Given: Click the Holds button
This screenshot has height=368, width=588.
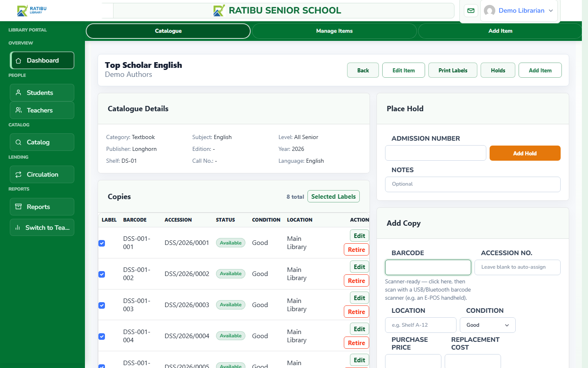Looking at the screenshot, I should 498,70.
